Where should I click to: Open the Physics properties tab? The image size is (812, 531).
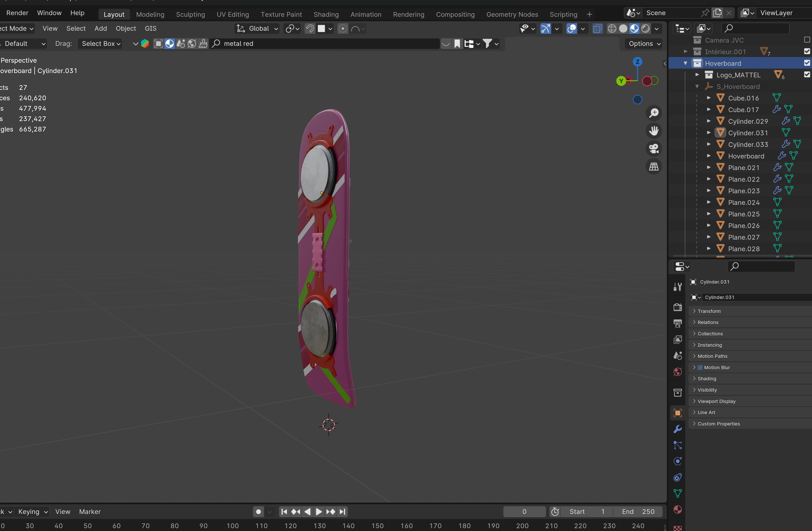pyautogui.click(x=677, y=461)
